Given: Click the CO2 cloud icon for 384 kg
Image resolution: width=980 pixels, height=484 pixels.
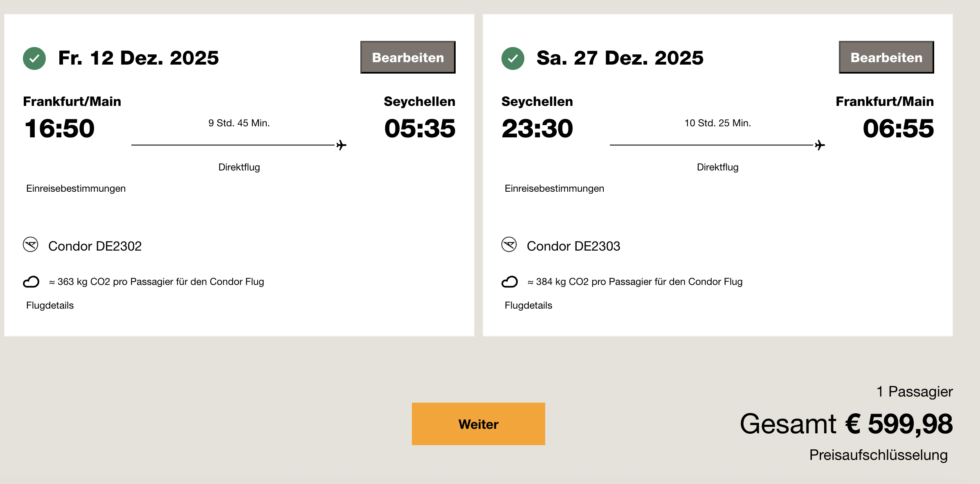Looking at the screenshot, I should coord(510,282).
